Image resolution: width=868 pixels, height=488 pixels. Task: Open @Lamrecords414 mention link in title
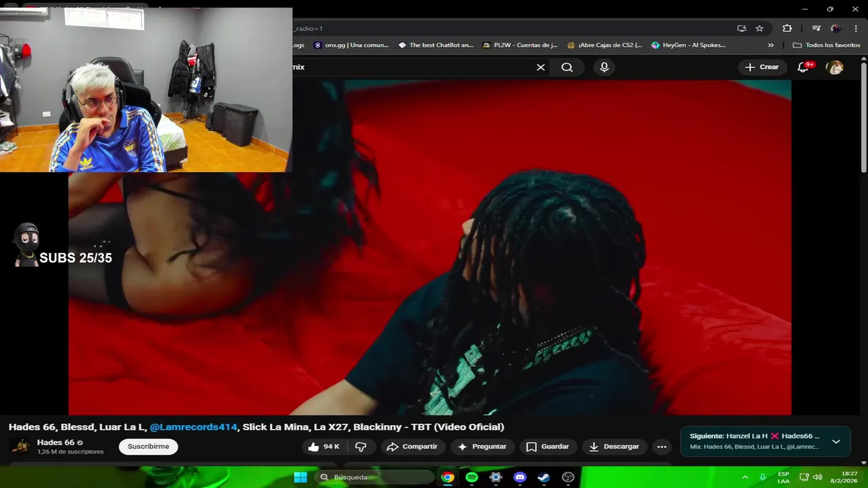(193, 427)
